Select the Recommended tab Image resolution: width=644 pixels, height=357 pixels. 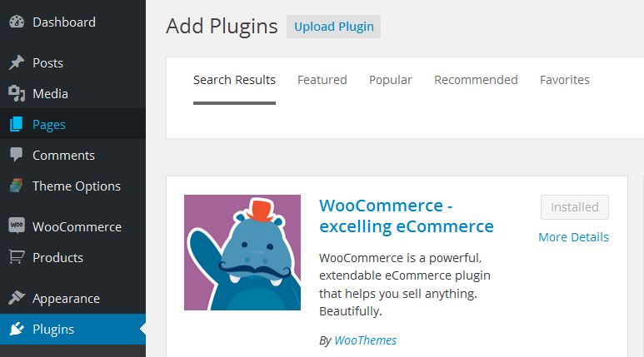click(x=476, y=80)
